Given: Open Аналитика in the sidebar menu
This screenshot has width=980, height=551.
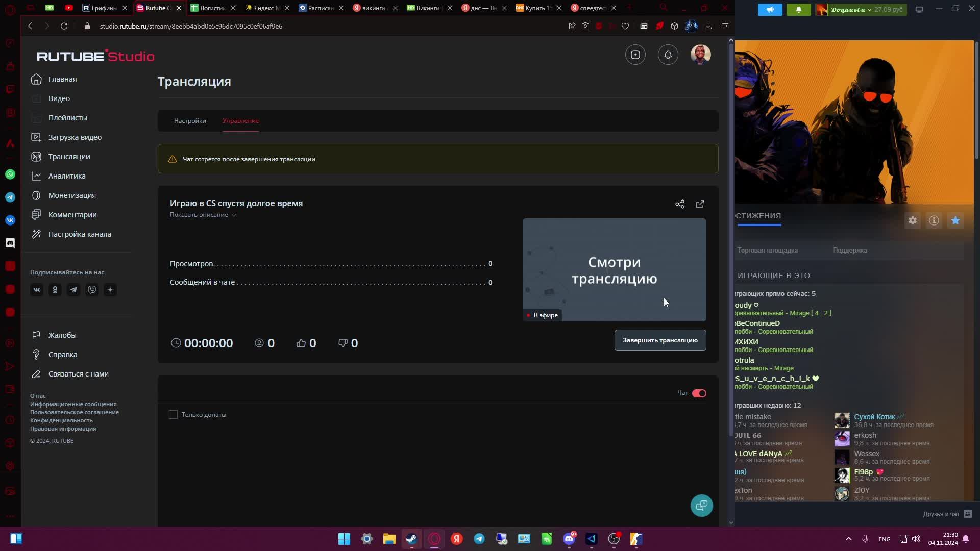Looking at the screenshot, I should [67, 176].
